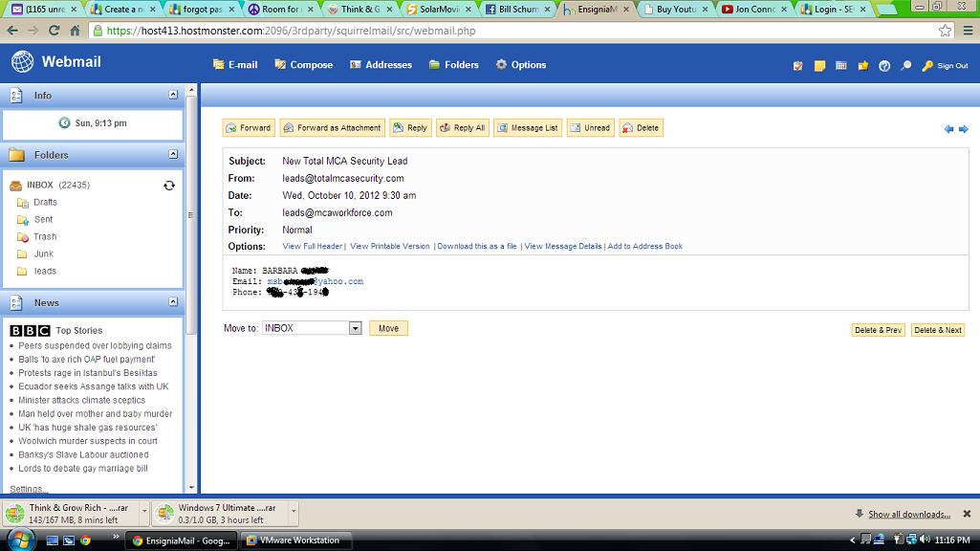Click the Sign Out key icon
Screen dimensions: 980x551
[927, 66]
